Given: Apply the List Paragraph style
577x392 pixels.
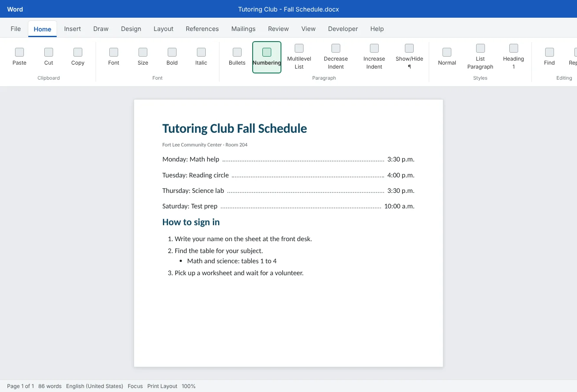Looking at the screenshot, I should pos(480,57).
